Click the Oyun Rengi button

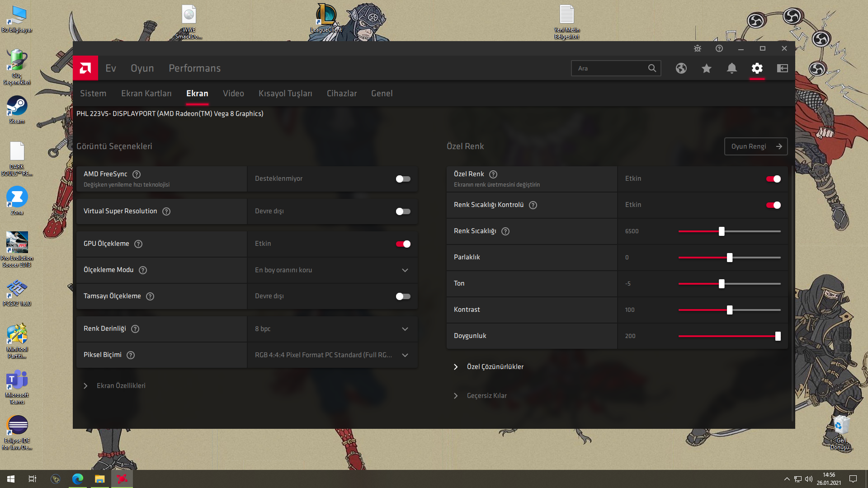tap(755, 146)
